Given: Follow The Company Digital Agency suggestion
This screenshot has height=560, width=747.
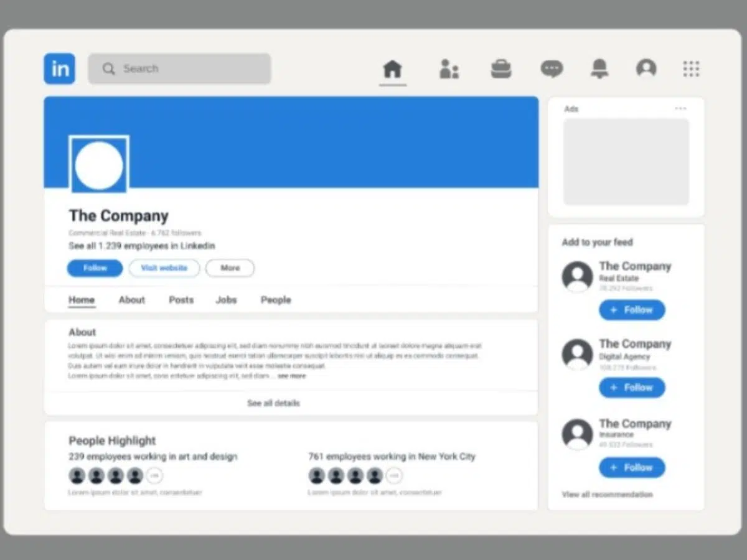Looking at the screenshot, I should [x=632, y=388].
